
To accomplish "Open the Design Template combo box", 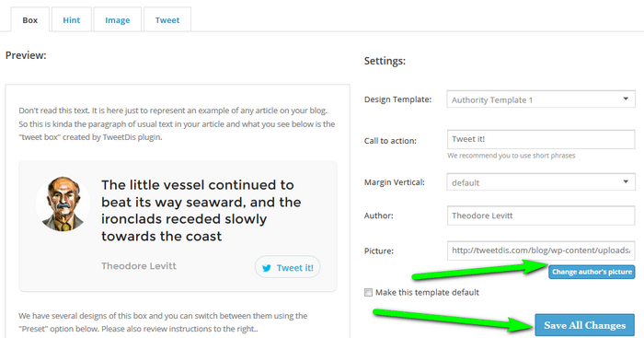I will (x=541, y=99).
